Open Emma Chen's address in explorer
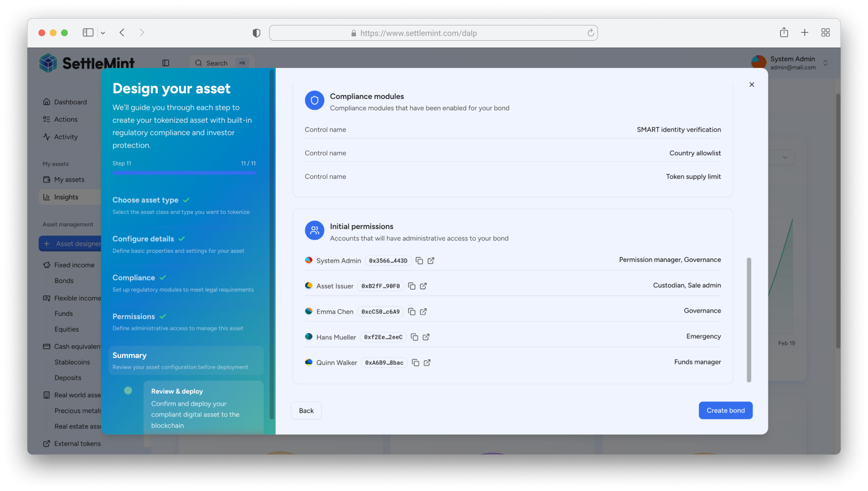The image size is (868, 491). click(x=423, y=311)
